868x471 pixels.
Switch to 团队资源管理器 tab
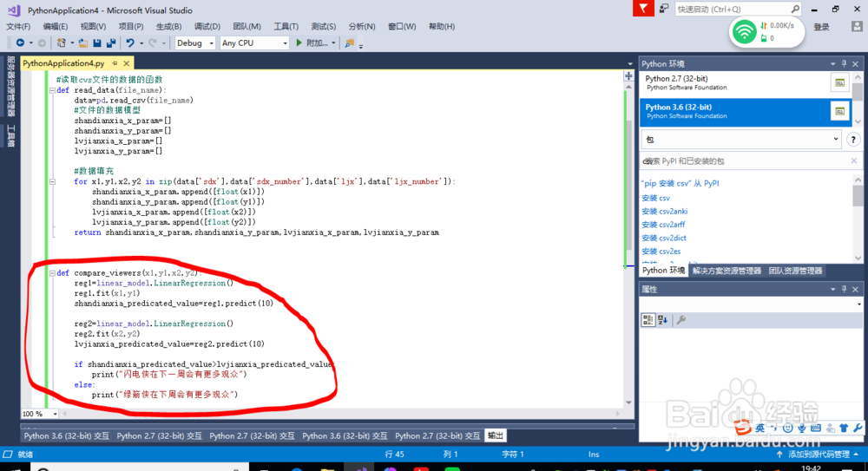(795, 271)
